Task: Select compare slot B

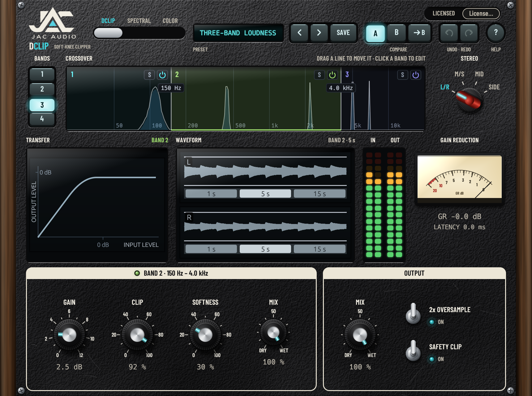Action: pyautogui.click(x=397, y=32)
